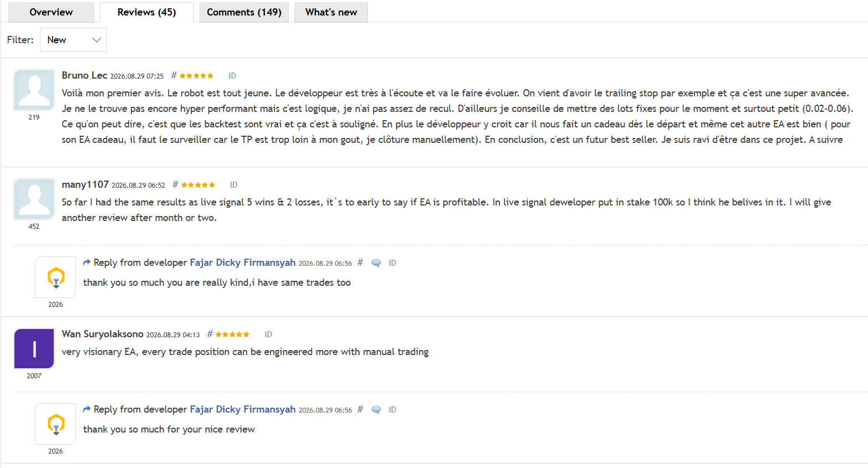
Task: Click comment bubble icon in second developer reply
Action: pyautogui.click(x=376, y=410)
